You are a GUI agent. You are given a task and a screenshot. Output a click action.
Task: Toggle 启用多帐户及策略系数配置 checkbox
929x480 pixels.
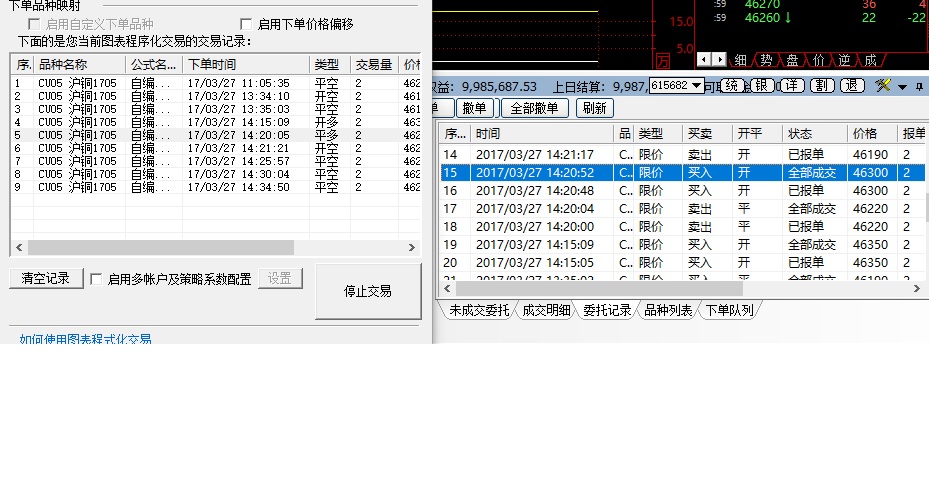coord(96,279)
